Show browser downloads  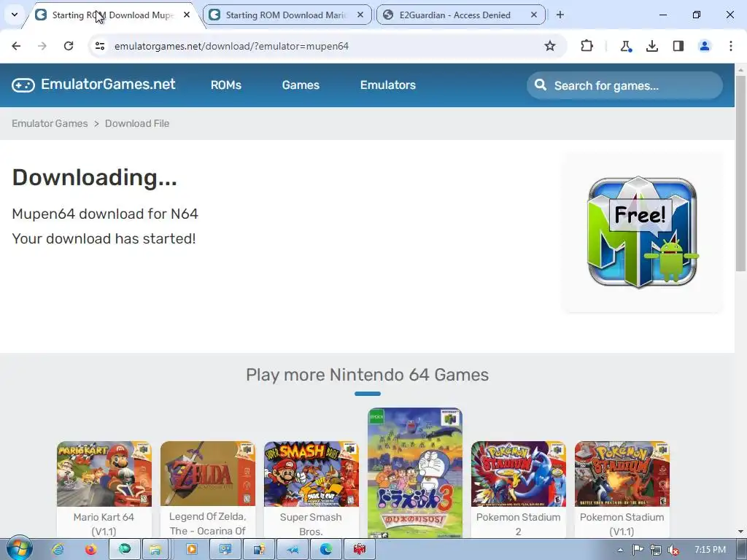click(x=651, y=46)
